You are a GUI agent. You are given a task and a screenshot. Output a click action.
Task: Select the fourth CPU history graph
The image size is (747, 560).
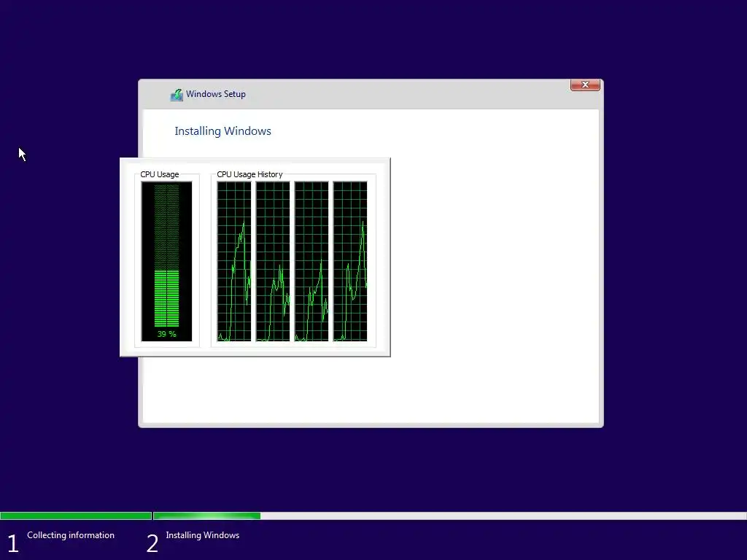click(x=350, y=262)
